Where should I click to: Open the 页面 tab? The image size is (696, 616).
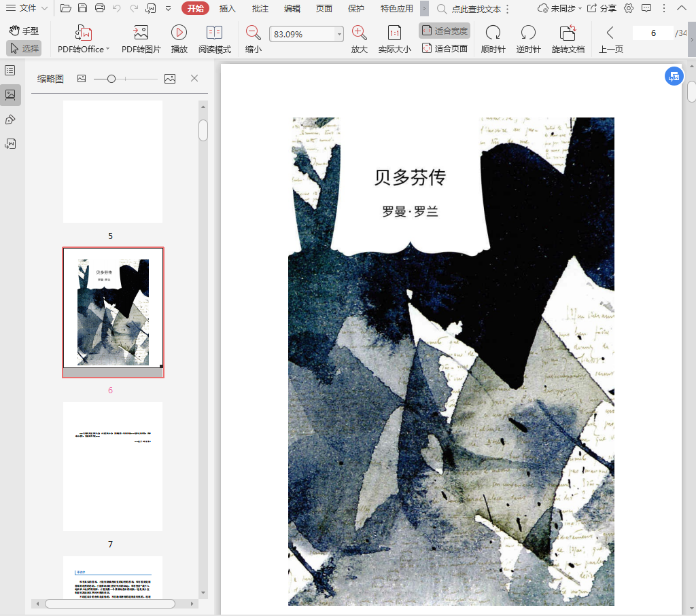(324, 8)
